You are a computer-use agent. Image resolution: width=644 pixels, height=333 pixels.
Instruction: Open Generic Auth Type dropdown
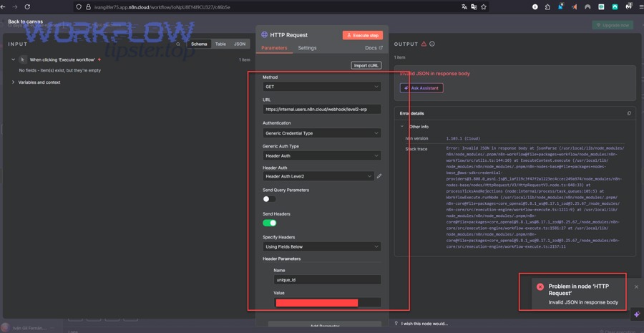point(321,156)
